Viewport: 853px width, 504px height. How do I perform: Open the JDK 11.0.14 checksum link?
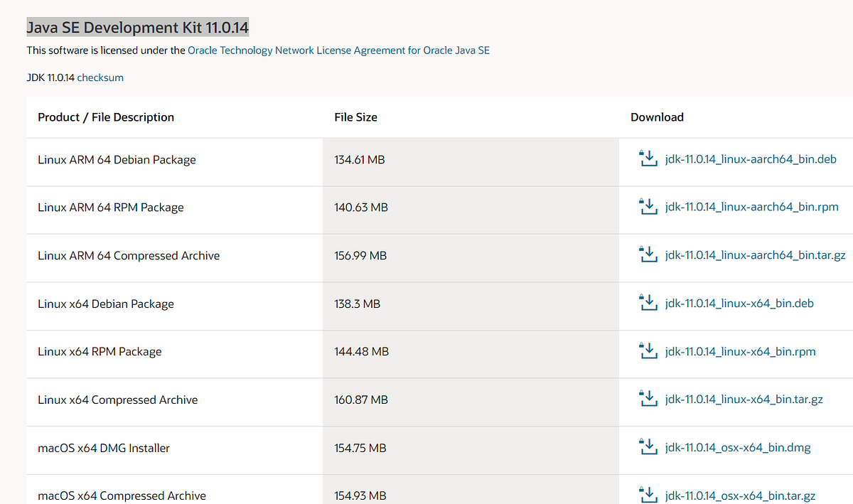(100, 77)
